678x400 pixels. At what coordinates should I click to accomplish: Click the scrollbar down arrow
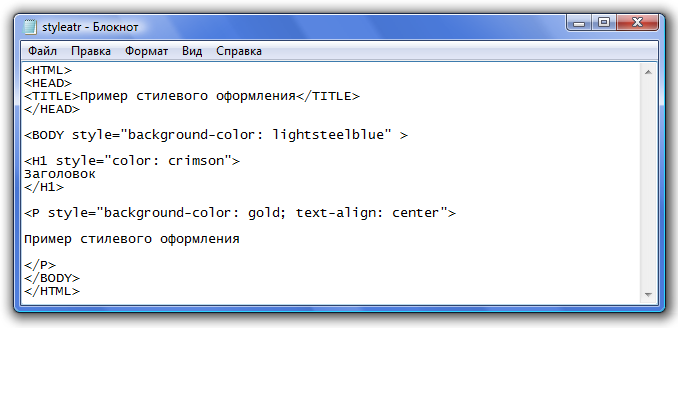click(x=648, y=294)
